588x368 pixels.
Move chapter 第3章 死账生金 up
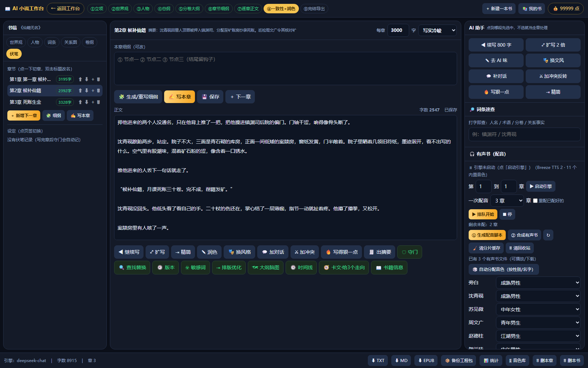(x=80, y=102)
